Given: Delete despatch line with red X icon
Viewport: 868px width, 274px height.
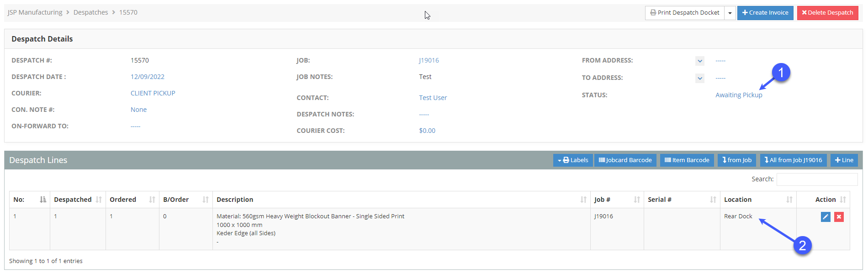Looking at the screenshot, I should 839,217.
